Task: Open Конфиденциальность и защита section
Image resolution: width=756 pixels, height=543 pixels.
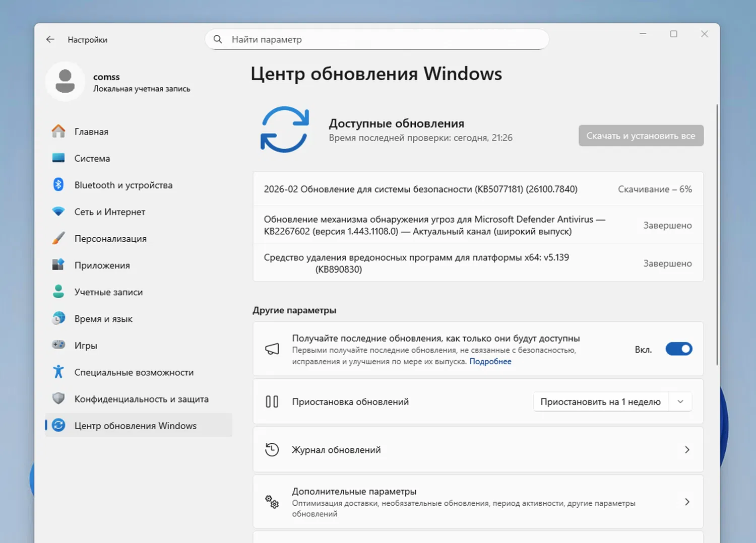Action: [x=139, y=398]
